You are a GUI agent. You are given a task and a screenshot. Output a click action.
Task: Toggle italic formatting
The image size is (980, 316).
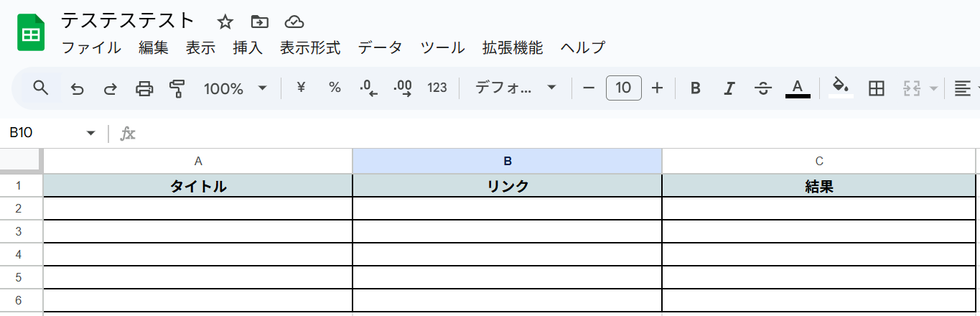click(729, 88)
